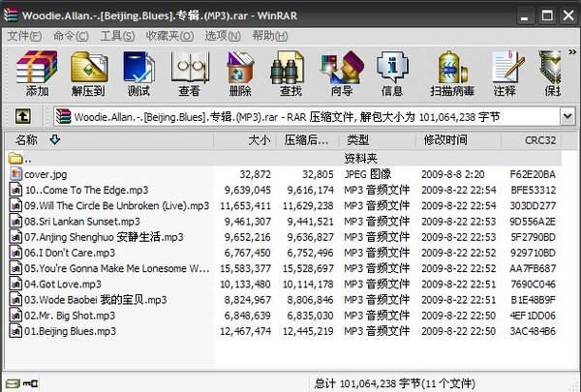Click the 资料夹 type cell

pos(360,159)
